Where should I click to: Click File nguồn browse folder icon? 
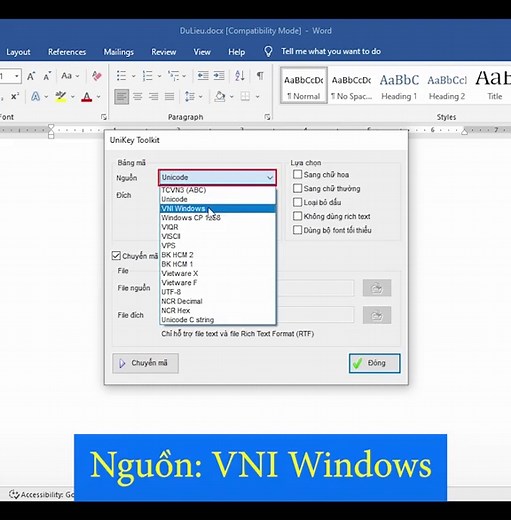click(377, 288)
